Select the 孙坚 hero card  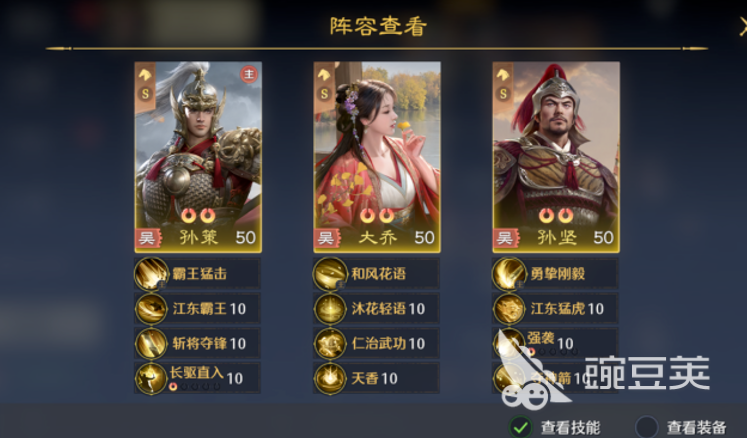pos(556,157)
